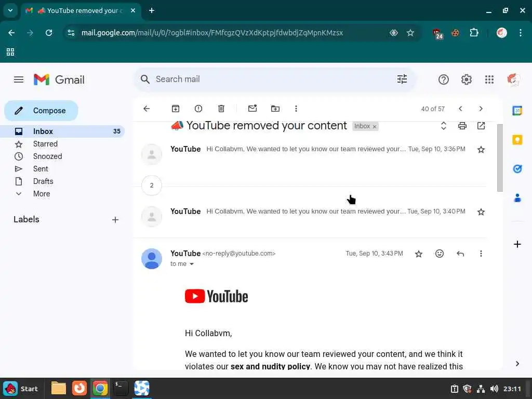Open the terminal from taskbar
This screenshot has width=532, height=399.
[x=121, y=389]
